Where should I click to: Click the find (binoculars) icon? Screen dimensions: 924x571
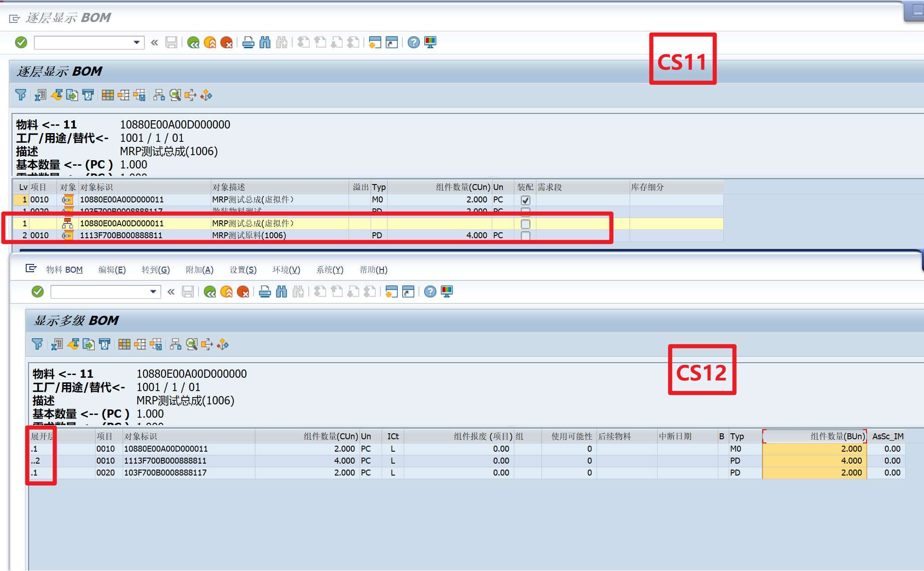(x=265, y=42)
